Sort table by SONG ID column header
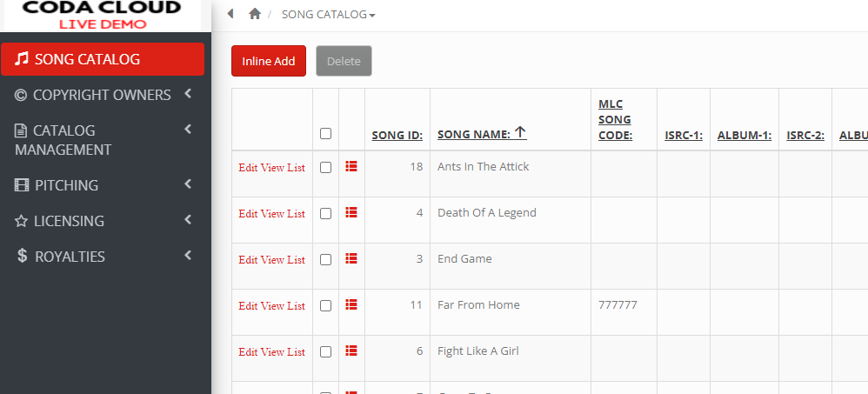Viewport: 868px width, 394px height. [x=397, y=135]
